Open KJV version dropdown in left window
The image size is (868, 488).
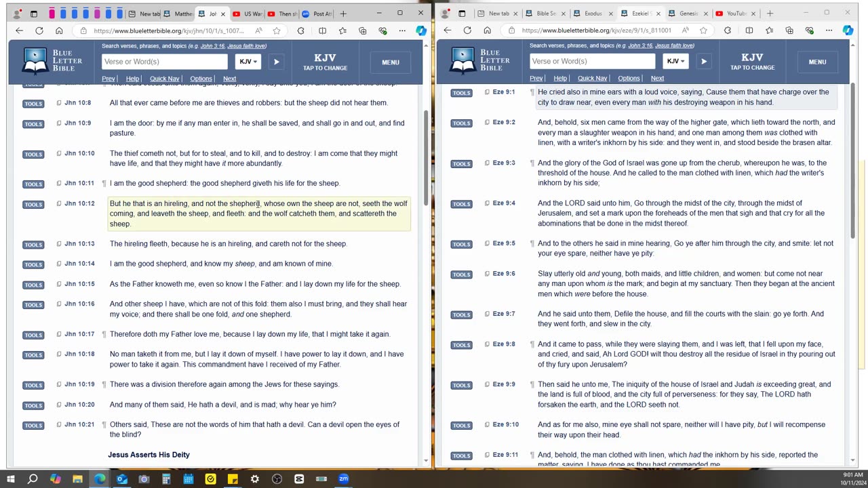pos(248,62)
